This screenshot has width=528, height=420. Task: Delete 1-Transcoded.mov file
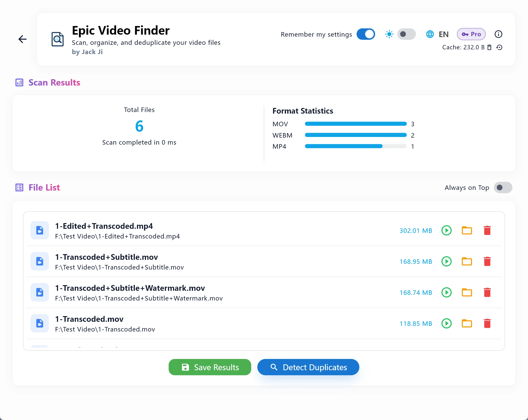pos(487,323)
